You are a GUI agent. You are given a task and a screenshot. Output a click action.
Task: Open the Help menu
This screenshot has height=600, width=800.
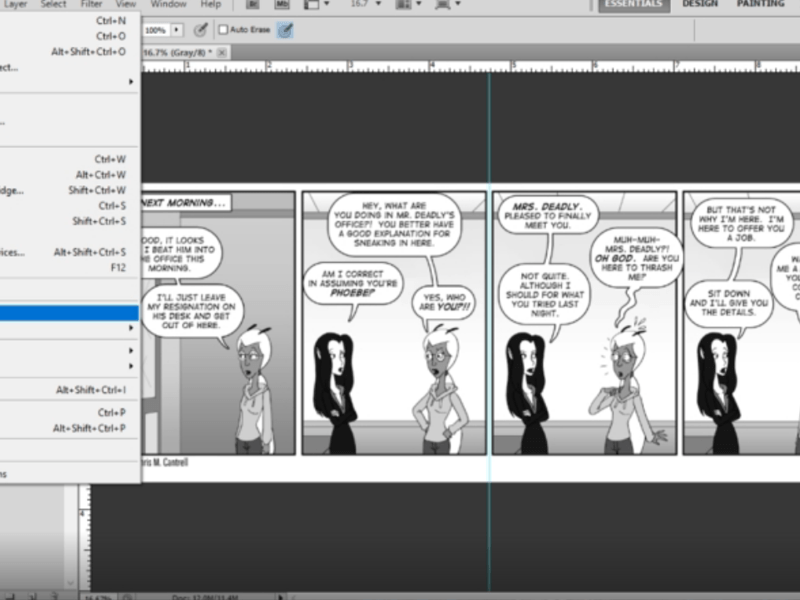click(211, 4)
